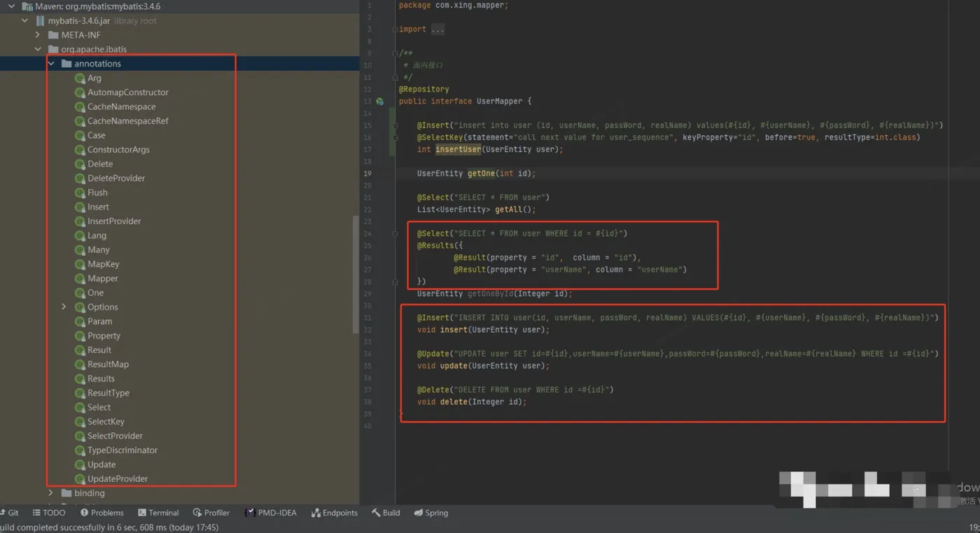The image size is (980, 533).
Task: Open the Endpoints tool window
Action: (x=335, y=513)
